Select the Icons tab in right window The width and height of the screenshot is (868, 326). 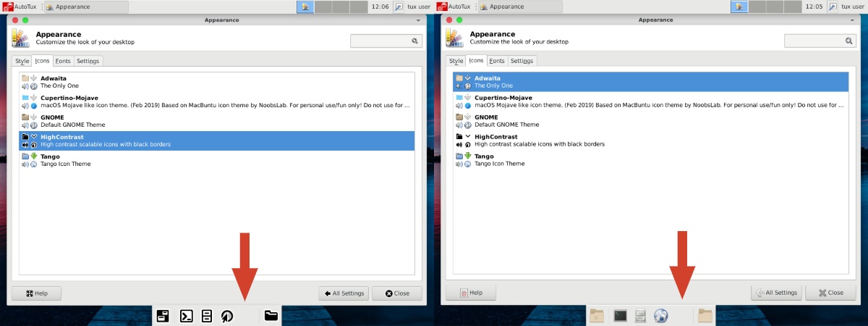[476, 61]
